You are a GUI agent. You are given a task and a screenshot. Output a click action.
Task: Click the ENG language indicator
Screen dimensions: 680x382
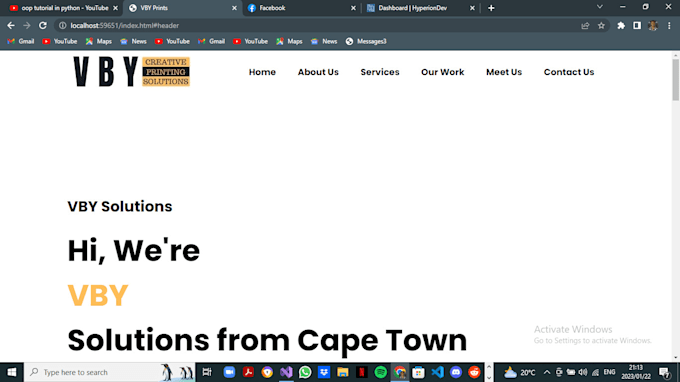coord(609,372)
